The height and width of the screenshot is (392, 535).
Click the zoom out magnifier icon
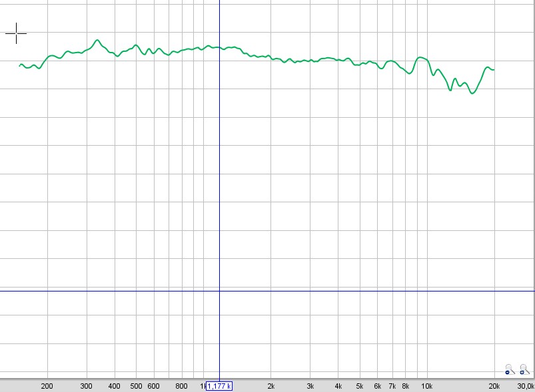click(x=510, y=369)
